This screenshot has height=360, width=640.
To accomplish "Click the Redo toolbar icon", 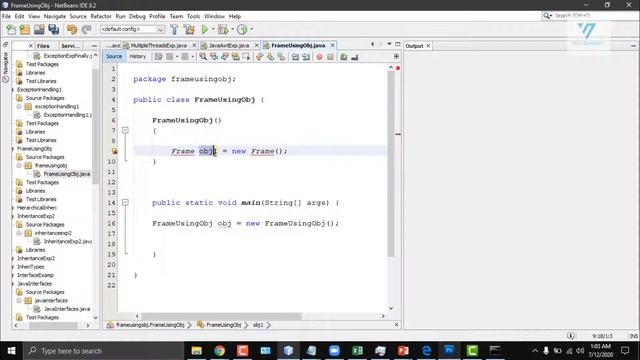I will pyautogui.click(x=86, y=29).
